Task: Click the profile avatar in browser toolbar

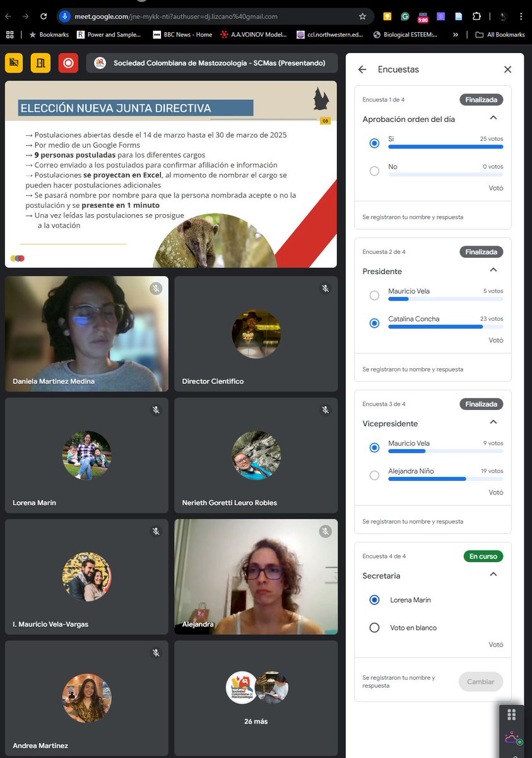Action: (504, 16)
